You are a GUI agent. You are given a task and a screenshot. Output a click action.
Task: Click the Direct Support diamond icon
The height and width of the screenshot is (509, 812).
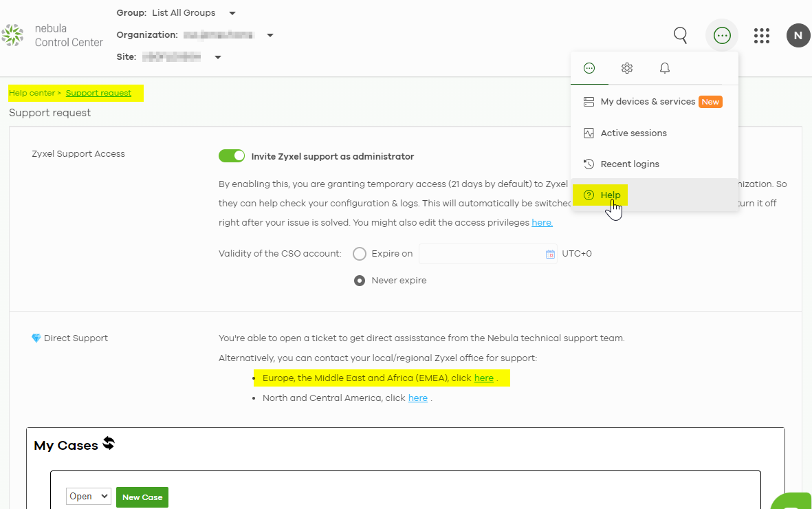[x=36, y=338]
